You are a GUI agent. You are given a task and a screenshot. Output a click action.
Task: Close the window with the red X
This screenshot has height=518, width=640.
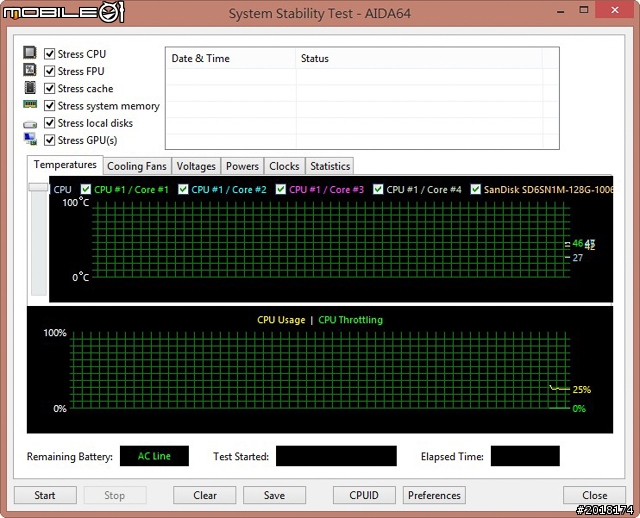615,10
